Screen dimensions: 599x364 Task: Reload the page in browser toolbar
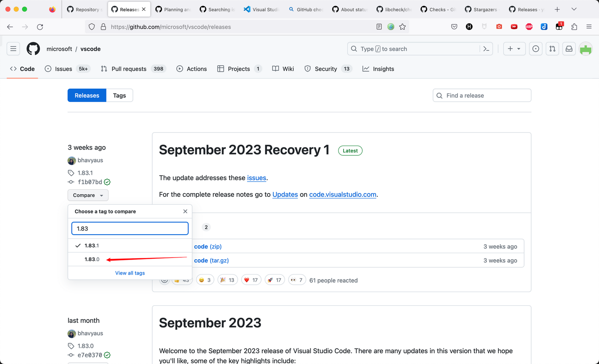point(40,27)
